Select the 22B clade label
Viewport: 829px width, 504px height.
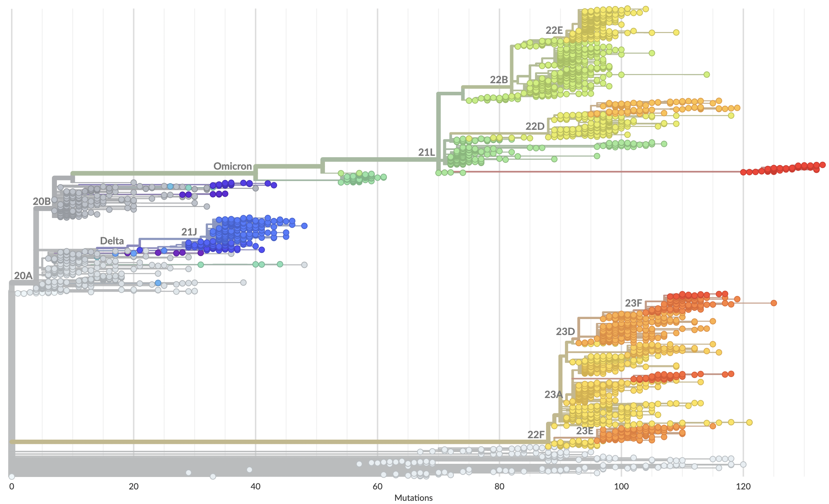pos(498,80)
